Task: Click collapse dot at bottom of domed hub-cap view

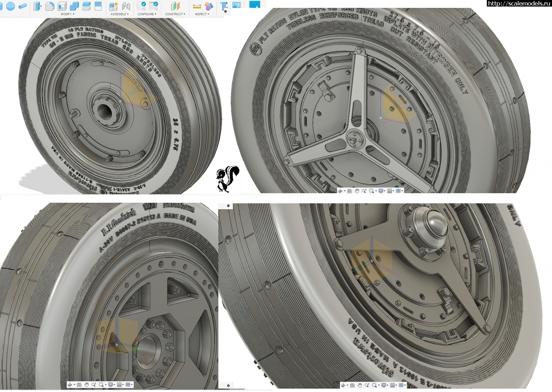Action: click(x=228, y=385)
